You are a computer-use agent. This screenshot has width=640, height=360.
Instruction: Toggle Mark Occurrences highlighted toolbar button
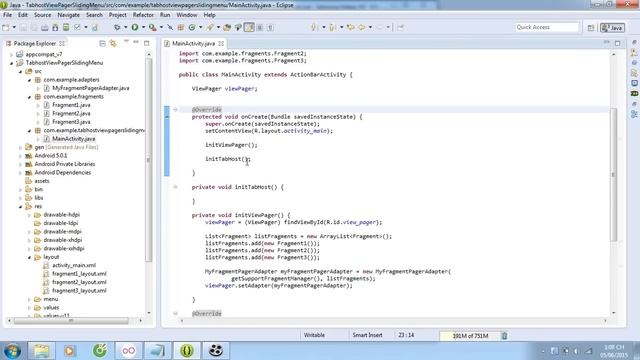coord(249,27)
